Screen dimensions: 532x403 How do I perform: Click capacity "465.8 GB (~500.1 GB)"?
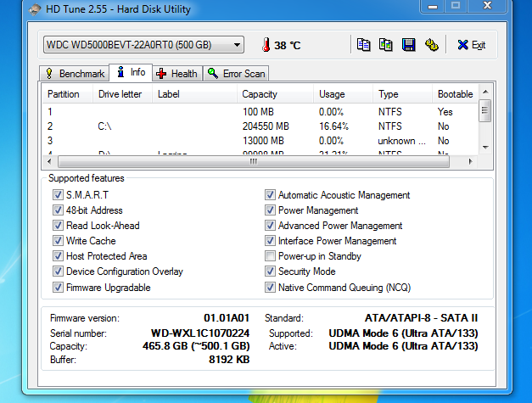(196, 345)
